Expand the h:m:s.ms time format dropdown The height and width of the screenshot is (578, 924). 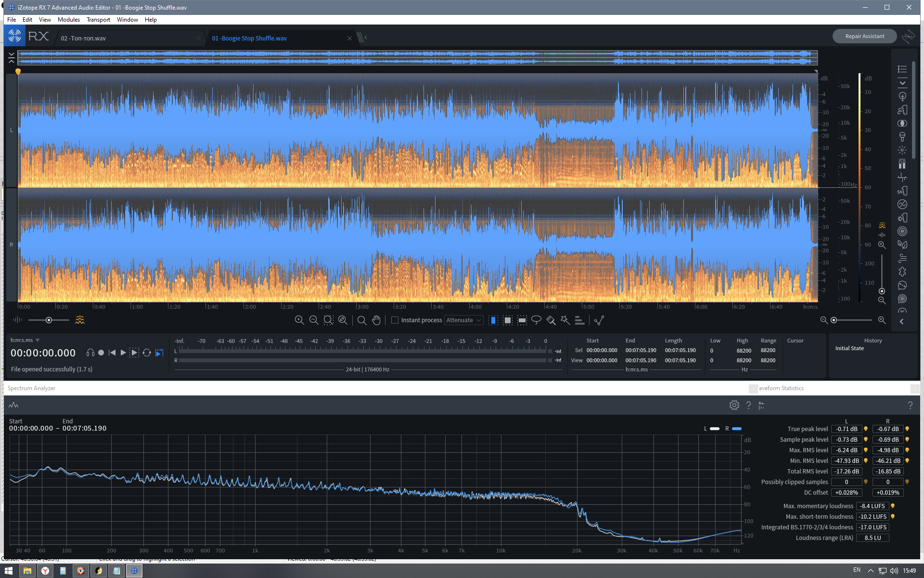(x=38, y=340)
